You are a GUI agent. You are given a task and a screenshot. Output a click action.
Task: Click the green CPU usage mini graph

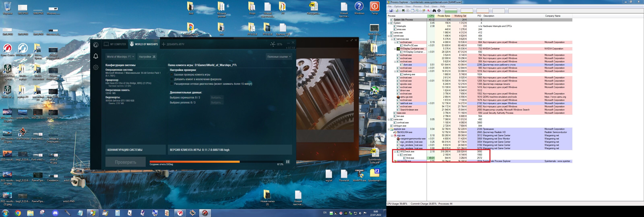(451, 11)
